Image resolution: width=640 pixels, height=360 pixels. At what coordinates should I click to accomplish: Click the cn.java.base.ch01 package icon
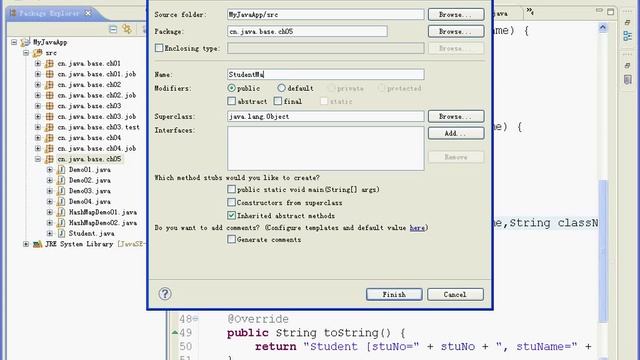click(49, 63)
